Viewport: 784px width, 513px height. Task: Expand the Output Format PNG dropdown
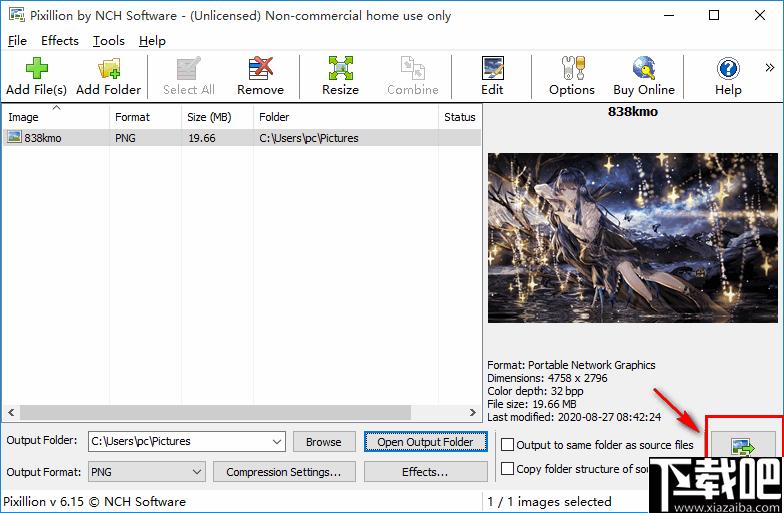(x=196, y=472)
